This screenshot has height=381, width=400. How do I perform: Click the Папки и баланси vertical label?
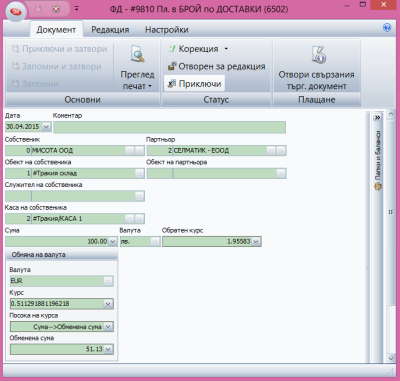coord(378,155)
